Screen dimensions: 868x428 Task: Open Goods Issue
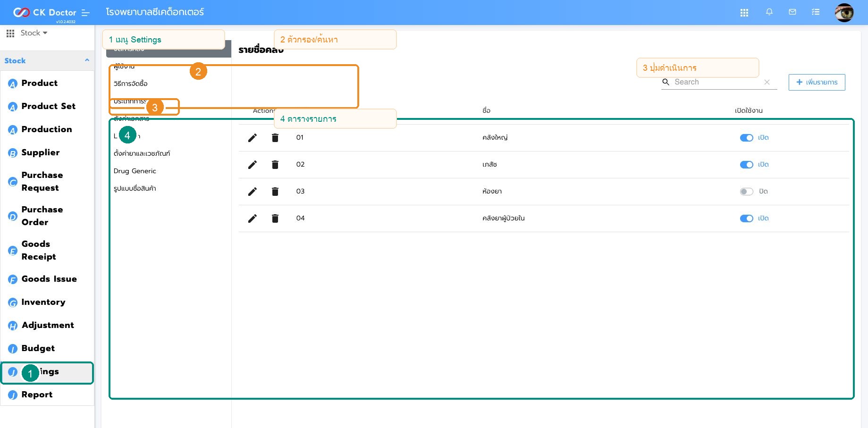49,279
